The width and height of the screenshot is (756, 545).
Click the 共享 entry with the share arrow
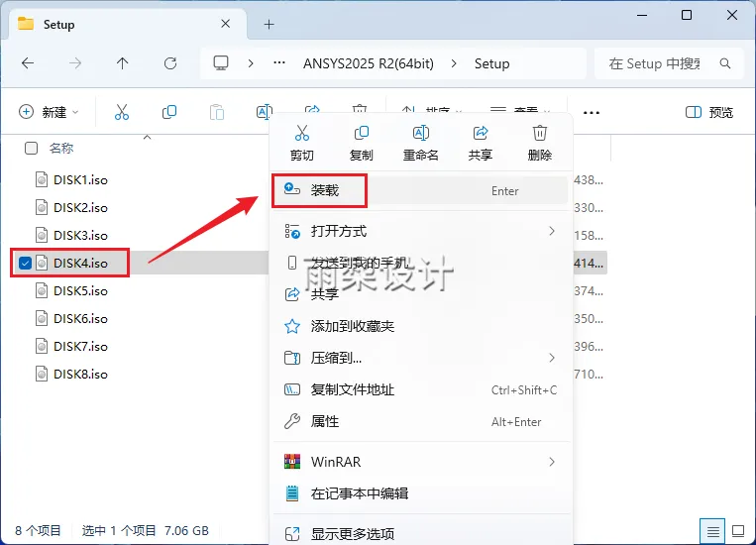tap(420, 293)
